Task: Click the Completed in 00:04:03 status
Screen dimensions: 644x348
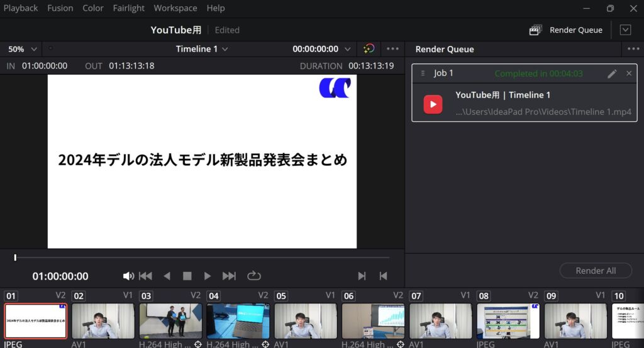Action: coord(538,73)
